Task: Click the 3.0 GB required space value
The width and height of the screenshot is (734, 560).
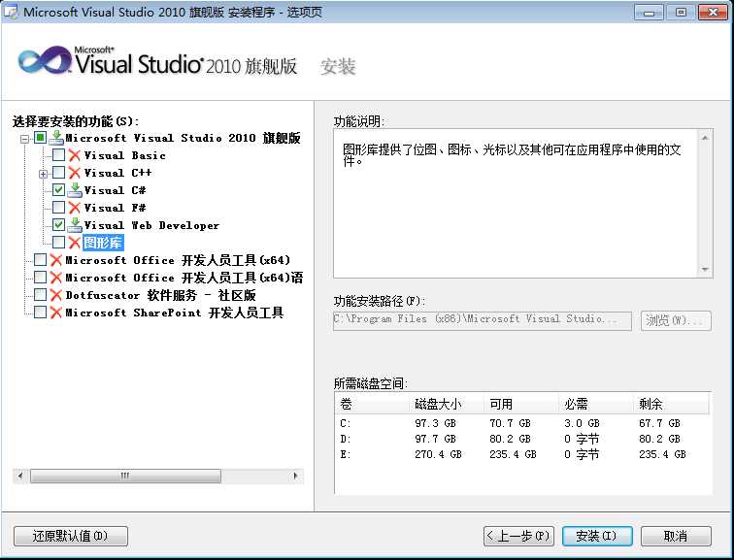Action: (x=582, y=423)
